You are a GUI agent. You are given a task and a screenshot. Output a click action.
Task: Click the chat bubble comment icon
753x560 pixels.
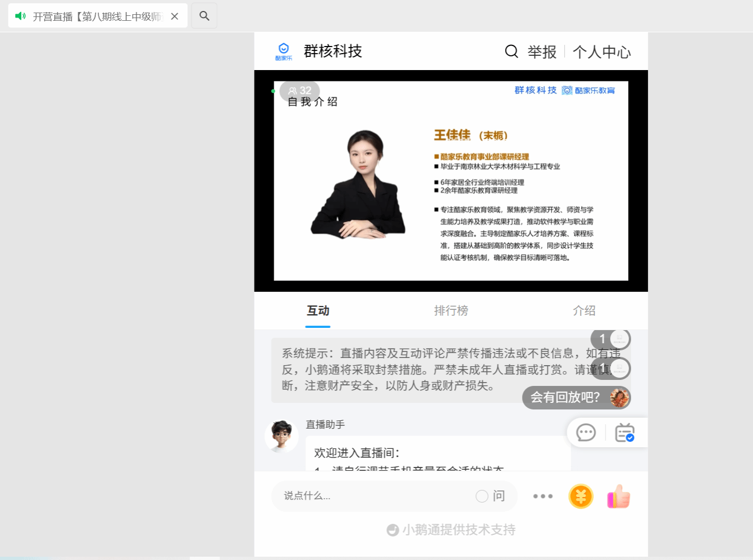click(x=586, y=432)
